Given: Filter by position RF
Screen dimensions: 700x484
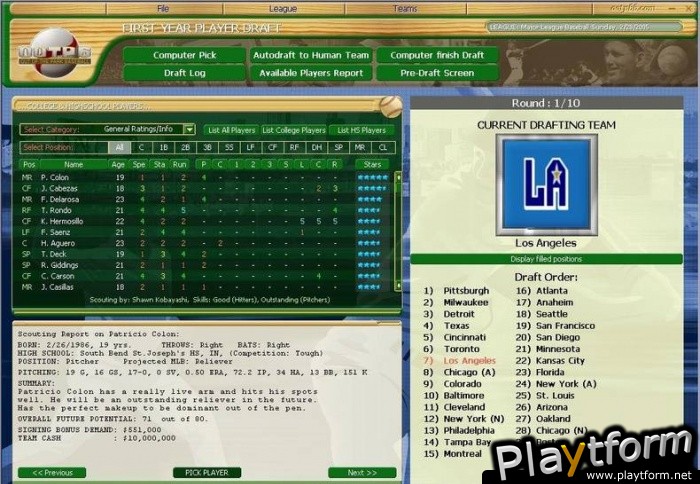Looking at the screenshot, I should pyautogui.click(x=294, y=147).
